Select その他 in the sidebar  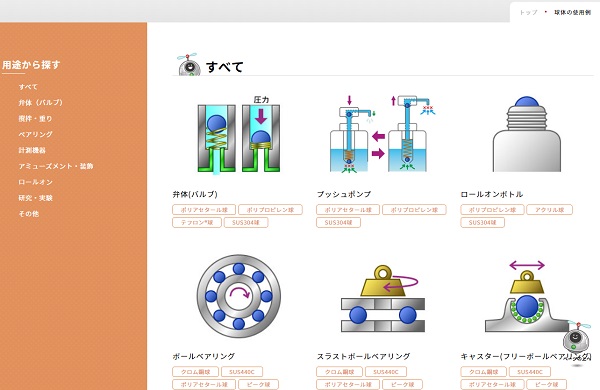tap(29, 214)
